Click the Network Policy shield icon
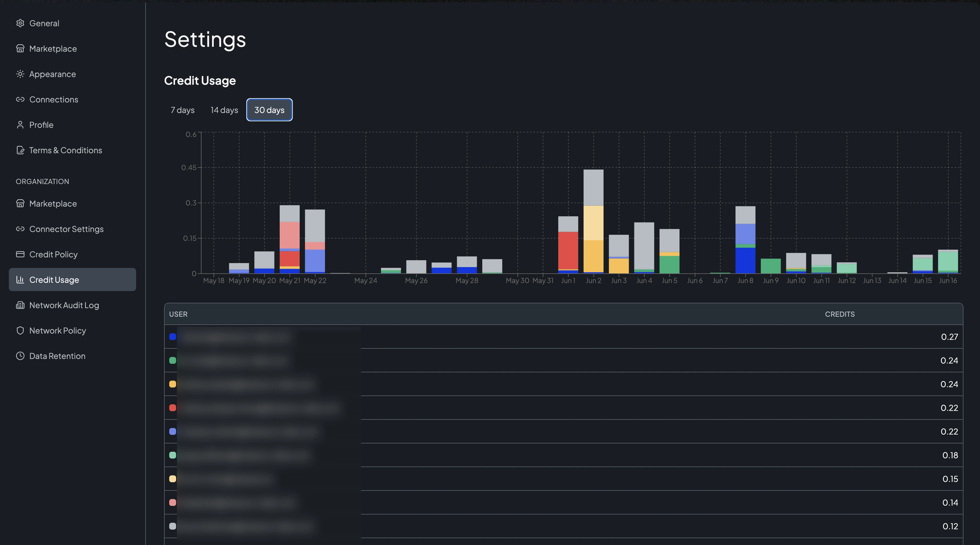The height and width of the screenshot is (545, 980). click(x=20, y=330)
